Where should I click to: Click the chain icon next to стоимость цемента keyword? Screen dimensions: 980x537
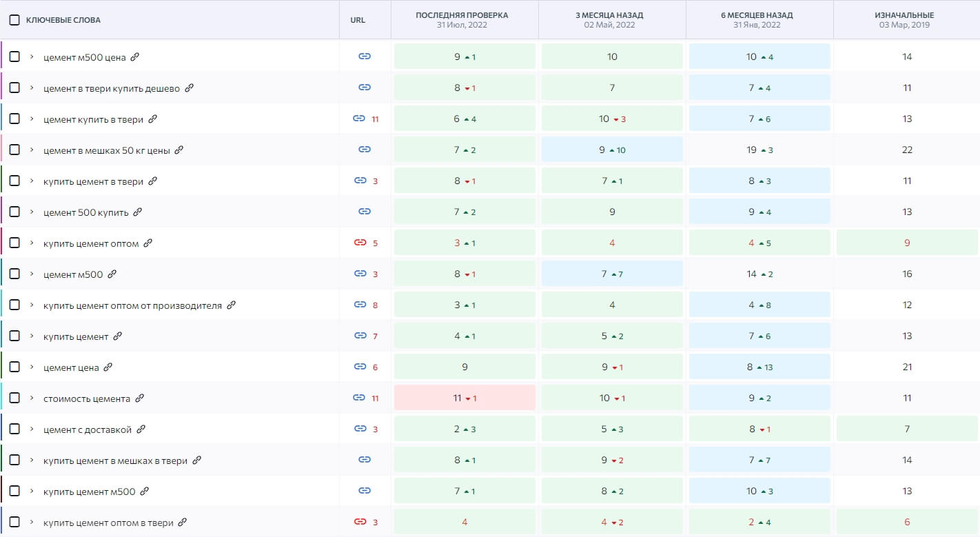point(360,398)
